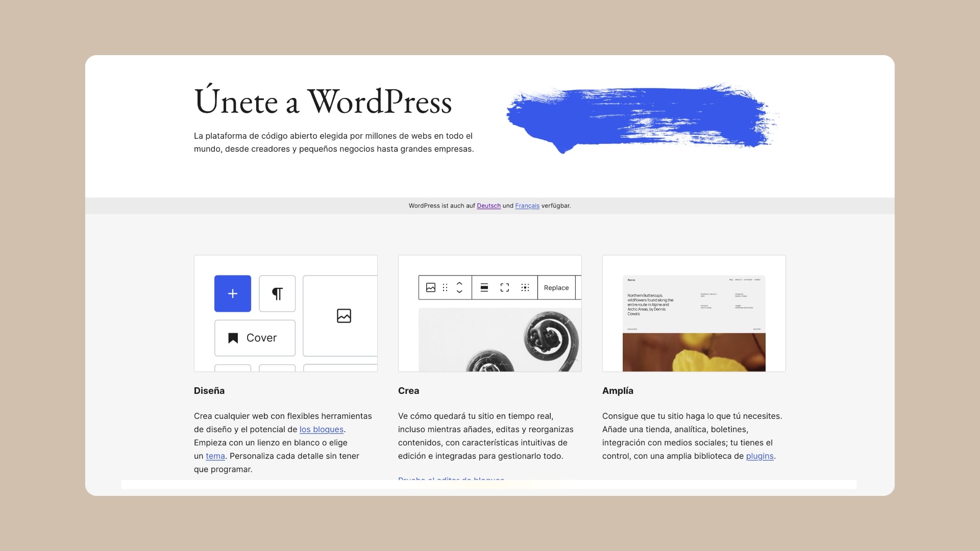Click the image block icon in toolbar

[x=431, y=288]
